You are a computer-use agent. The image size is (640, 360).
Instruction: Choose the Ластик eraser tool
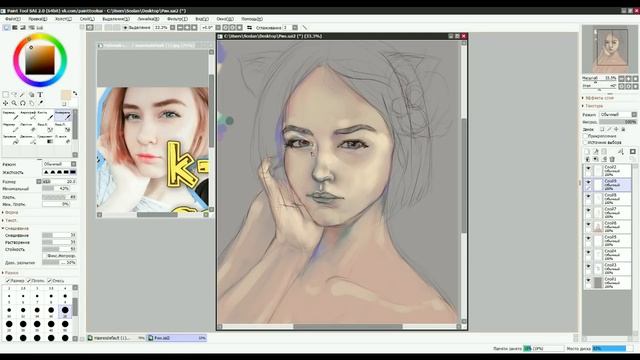28,127
